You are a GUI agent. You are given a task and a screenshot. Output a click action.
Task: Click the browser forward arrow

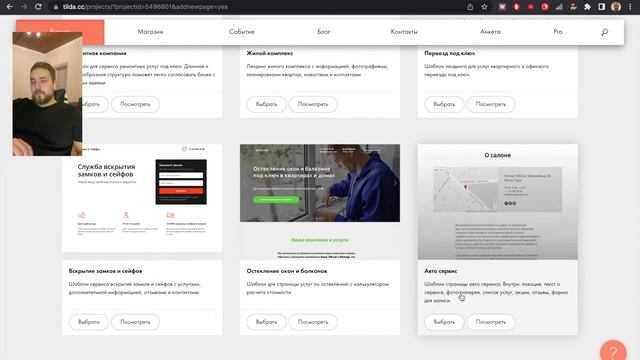(x=24, y=7)
